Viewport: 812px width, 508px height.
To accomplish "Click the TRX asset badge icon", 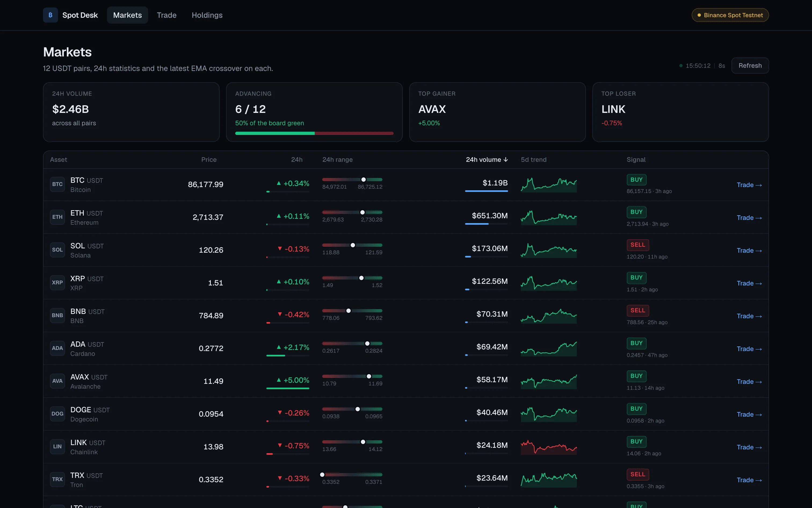I will click(x=57, y=479).
